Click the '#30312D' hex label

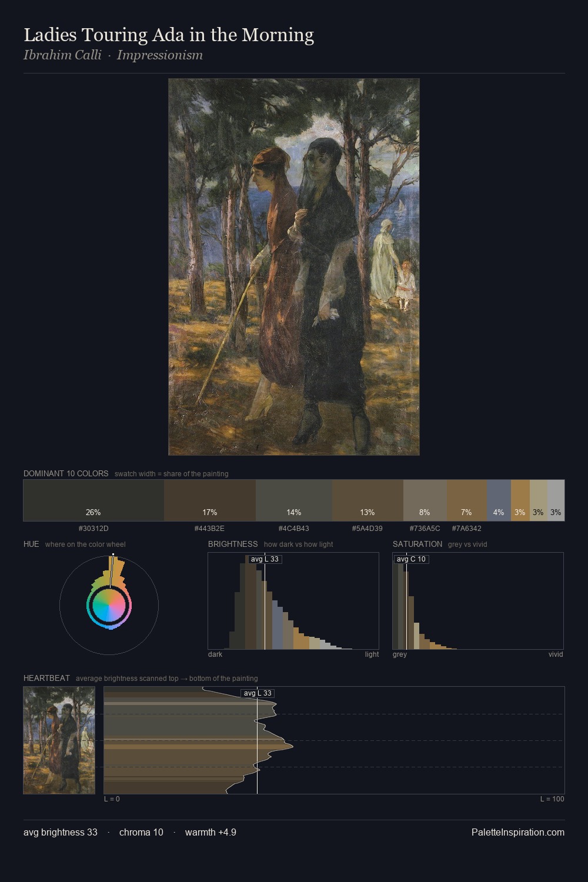point(93,529)
